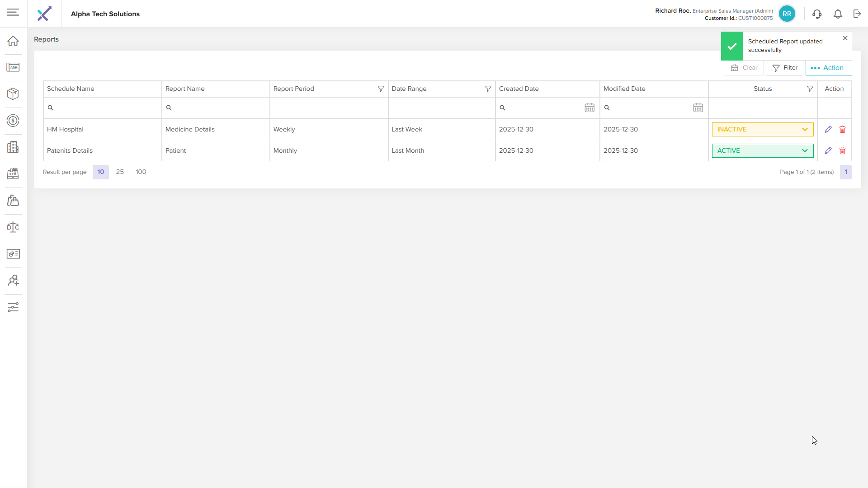
Task: Expand INACTIVE status dropdown for HM Hospital
Action: pos(762,130)
